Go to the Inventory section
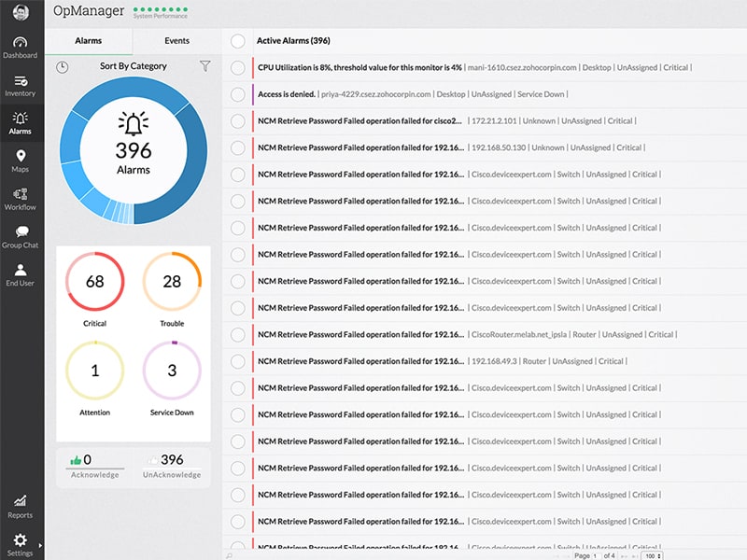The height and width of the screenshot is (560, 747). pos(20,85)
